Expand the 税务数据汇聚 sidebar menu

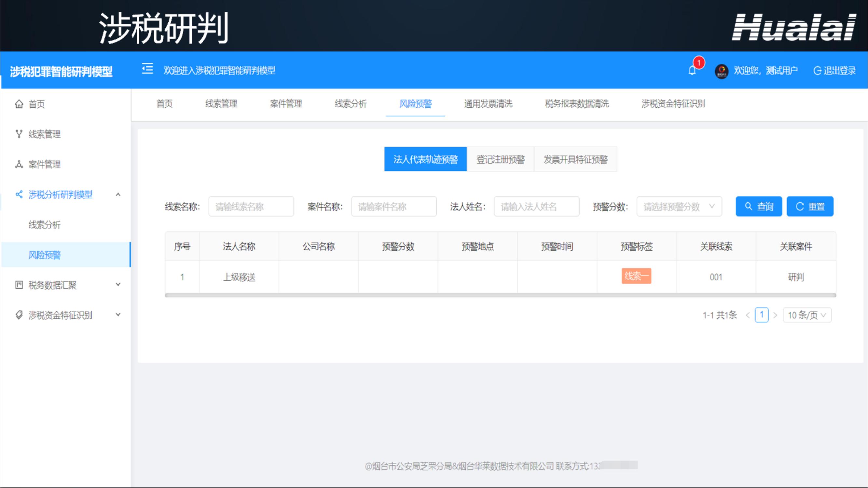tap(118, 285)
